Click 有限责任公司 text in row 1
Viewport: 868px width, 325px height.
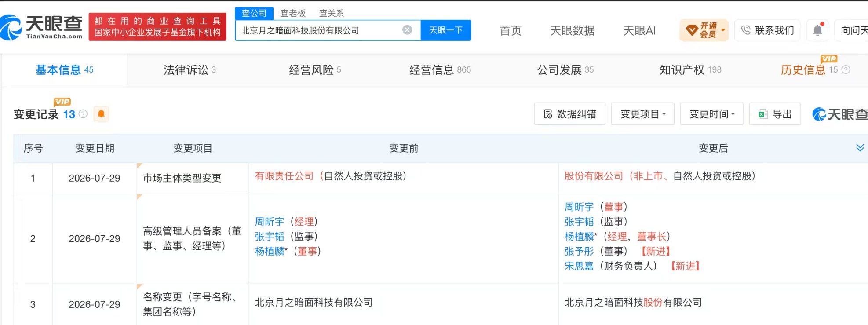pyautogui.click(x=284, y=176)
